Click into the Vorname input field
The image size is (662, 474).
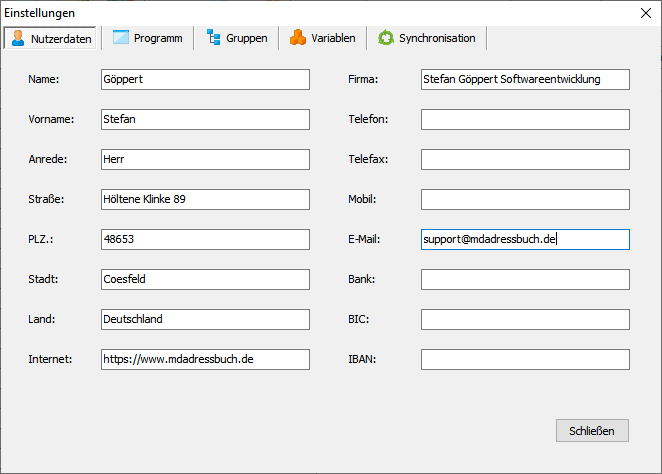205,119
